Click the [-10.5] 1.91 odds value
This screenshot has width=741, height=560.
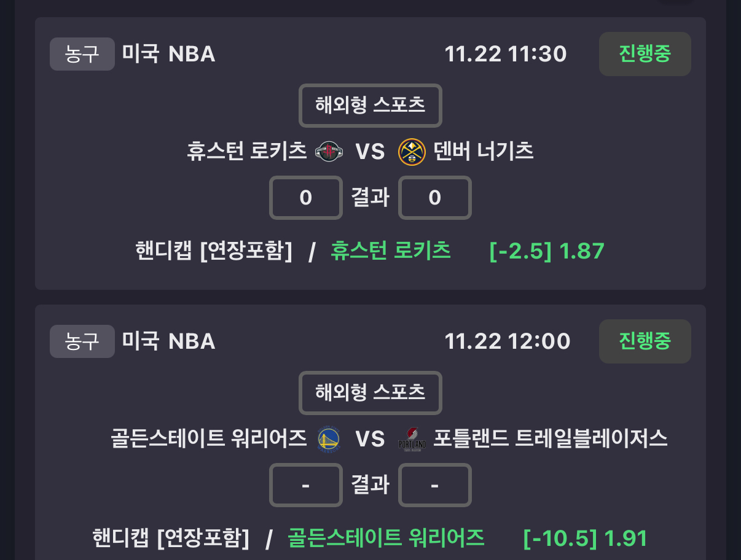pos(586,538)
